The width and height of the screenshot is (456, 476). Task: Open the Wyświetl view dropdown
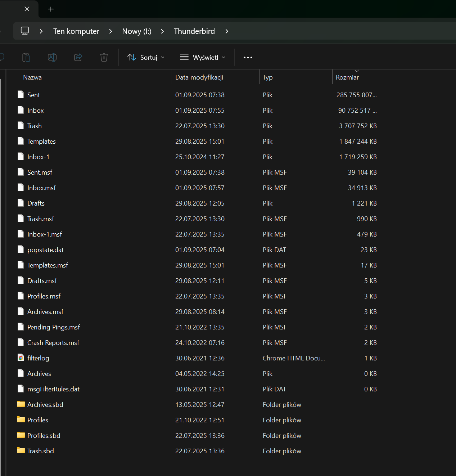(x=203, y=58)
